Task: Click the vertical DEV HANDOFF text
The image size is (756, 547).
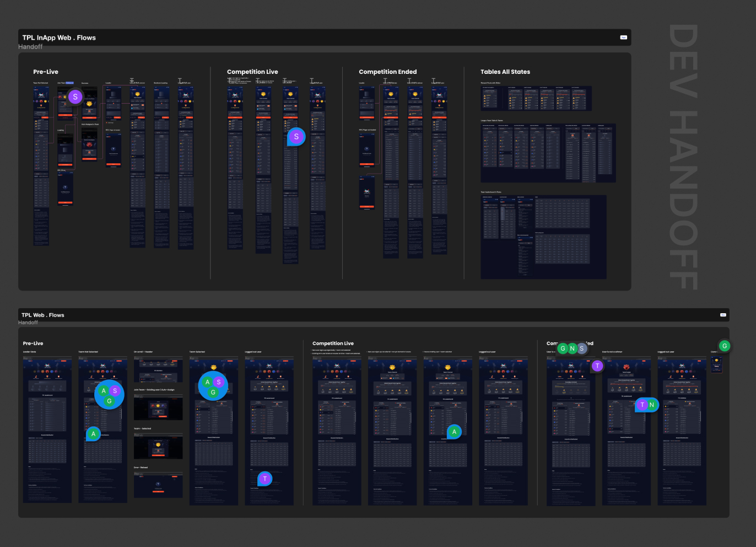Action: 683,157
